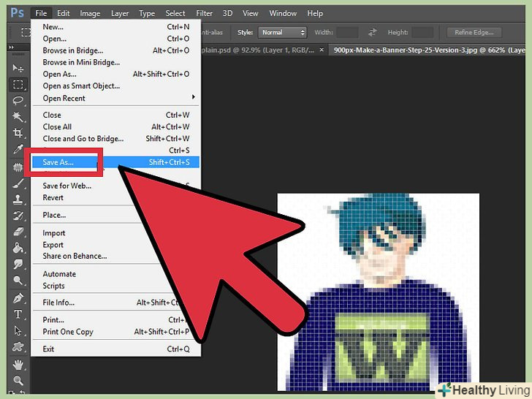Select the Path Selection tool
Viewport: 532px width, 399px height.
(18, 330)
